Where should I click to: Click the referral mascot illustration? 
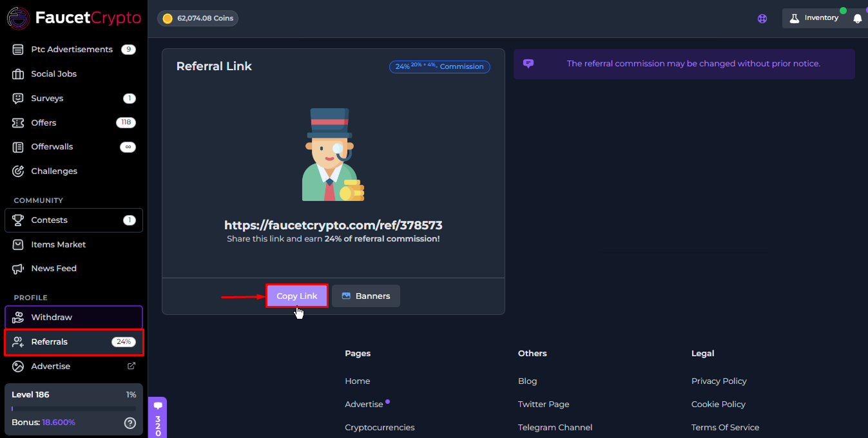[x=332, y=155]
